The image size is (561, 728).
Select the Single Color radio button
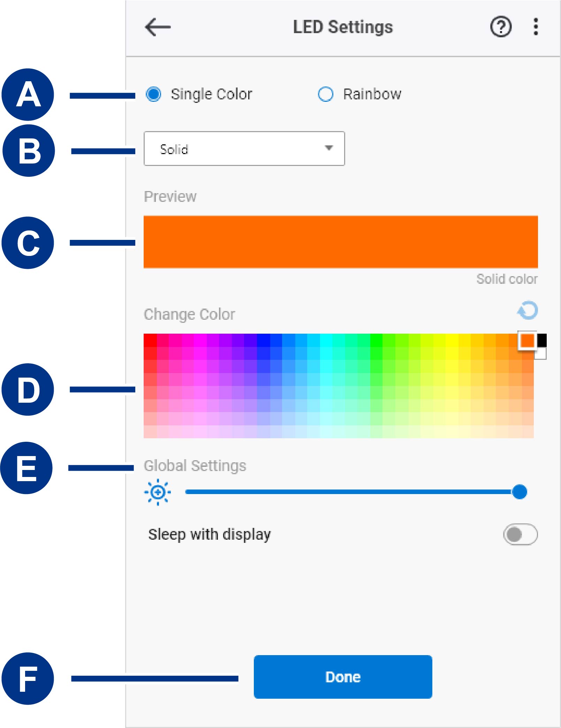tap(153, 94)
